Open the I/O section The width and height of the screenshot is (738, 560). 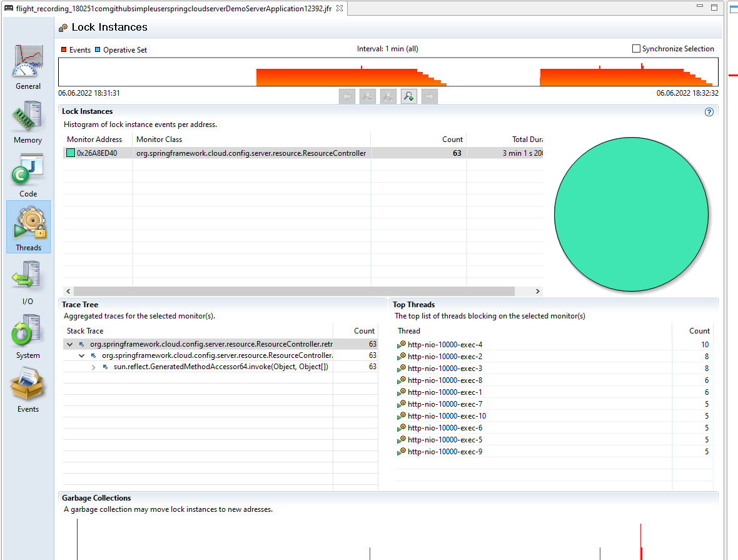pos(28,282)
